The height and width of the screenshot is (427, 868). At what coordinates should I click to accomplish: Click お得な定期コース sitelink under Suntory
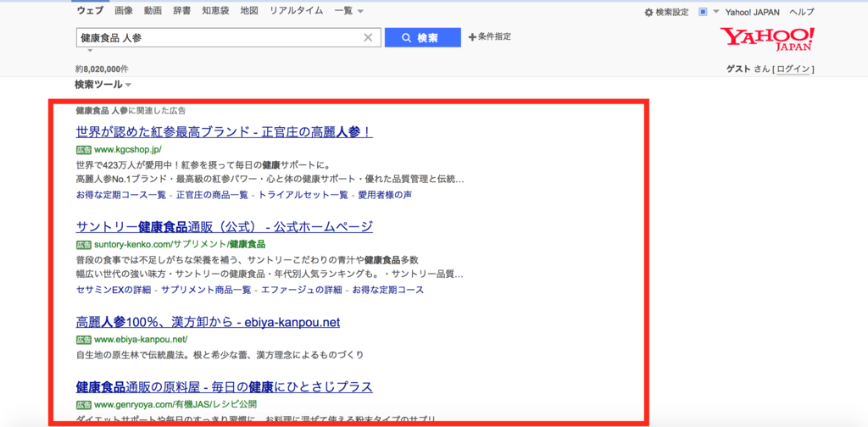[x=388, y=290]
